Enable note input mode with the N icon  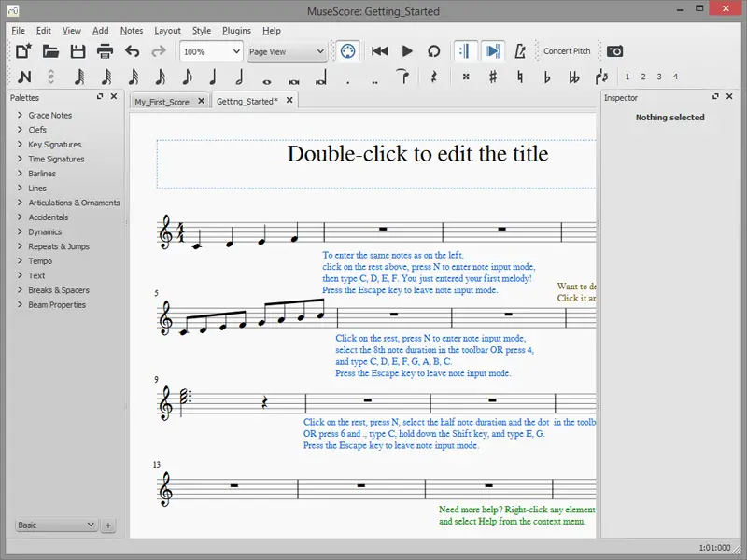[24, 77]
